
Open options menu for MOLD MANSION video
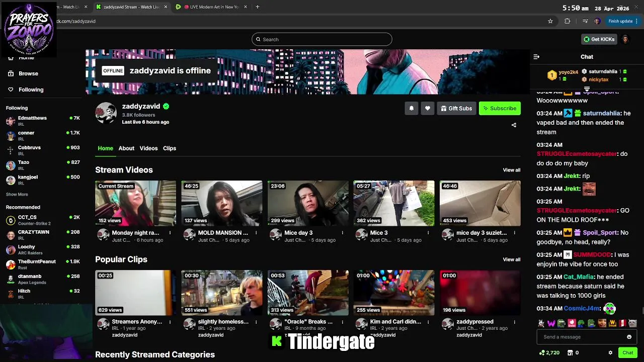(x=256, y=233)
